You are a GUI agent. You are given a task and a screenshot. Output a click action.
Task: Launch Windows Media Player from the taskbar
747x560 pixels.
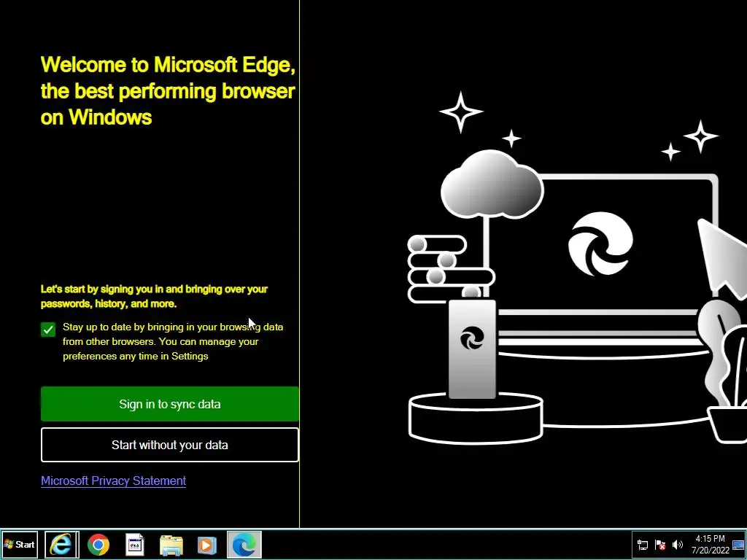pos(206,544)
